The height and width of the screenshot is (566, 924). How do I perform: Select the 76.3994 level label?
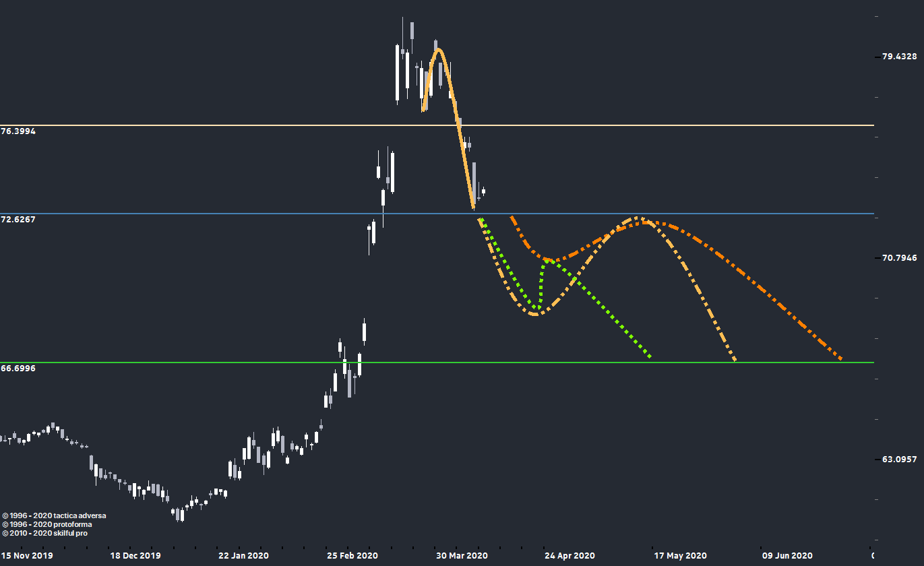point(19,131)
